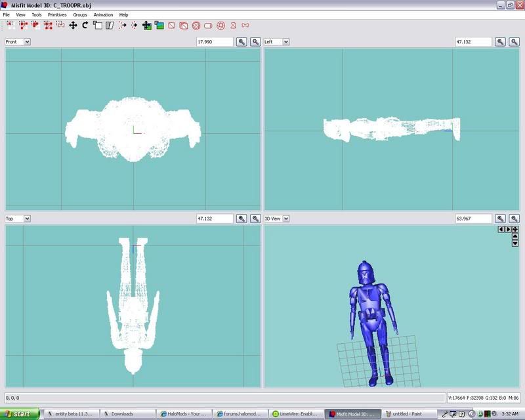The image size is (525, 420).
Task: Click the system clock 3:32 AM
Action: click(510, 414)
